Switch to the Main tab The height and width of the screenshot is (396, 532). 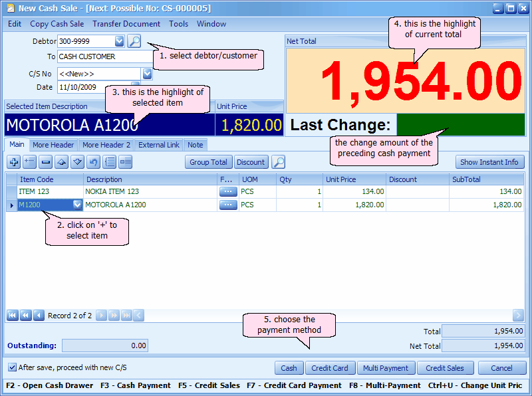(x=17, y=144)
